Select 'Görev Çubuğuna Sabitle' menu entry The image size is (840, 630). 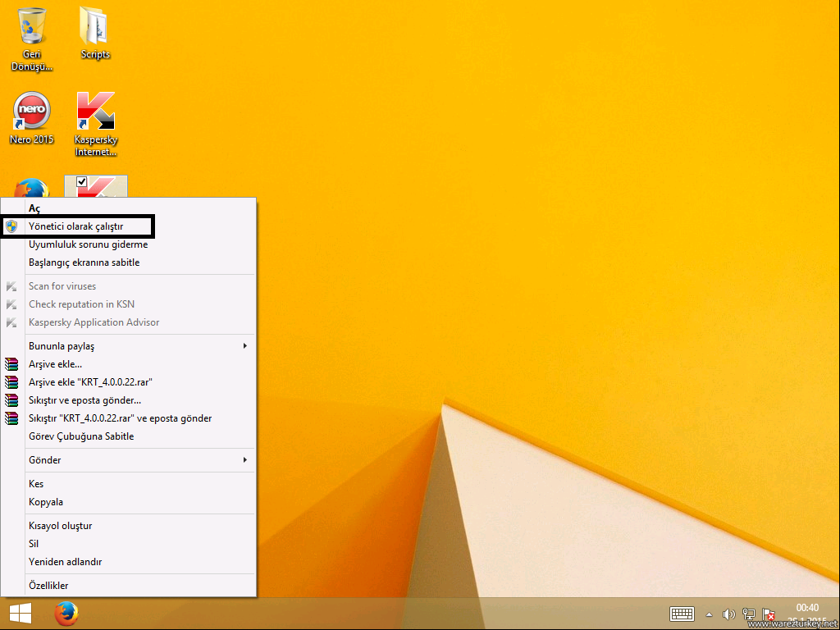[x=81, y=436]
